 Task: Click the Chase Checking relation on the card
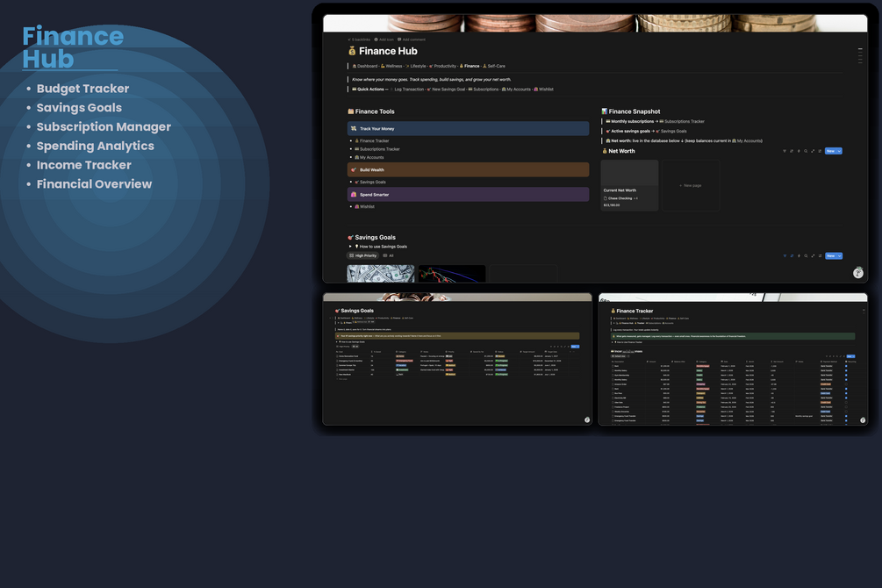(x=618, y=198)
